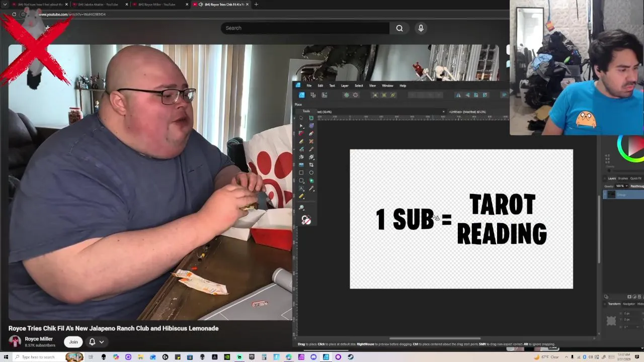This screenshot has height=362, width=644.
Task: Click the Flip Vertical toolbar icon
Action: pos(467,95)
